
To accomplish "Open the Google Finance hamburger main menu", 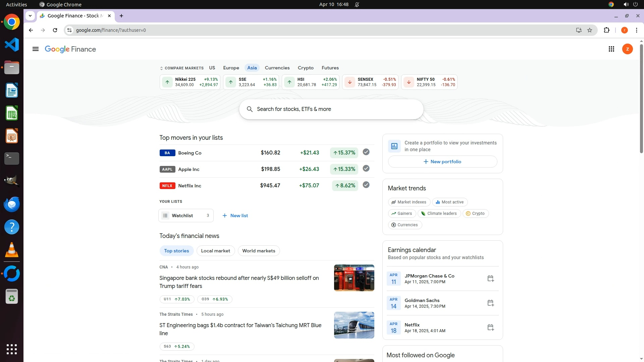I will 36,49.
